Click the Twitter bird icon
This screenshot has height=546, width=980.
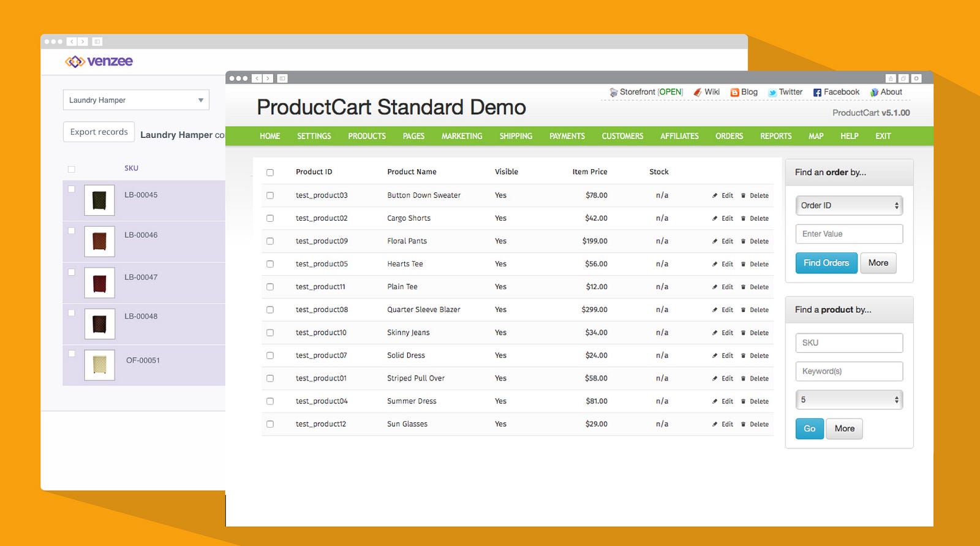pos(772,93)
